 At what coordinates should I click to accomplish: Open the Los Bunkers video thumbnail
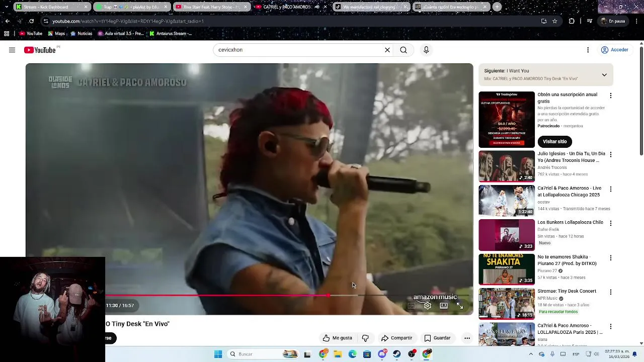[x=507, y=235]
